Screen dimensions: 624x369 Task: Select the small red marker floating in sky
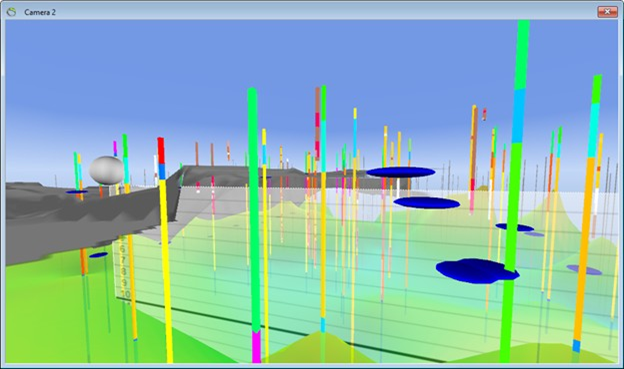pyautogui.click(x=484, y=114)
